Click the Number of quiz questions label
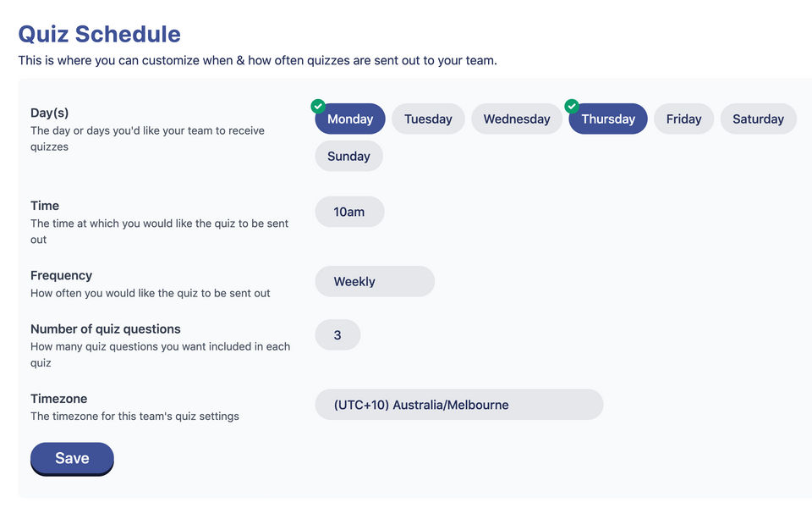812x508 pixels. [106, 329]
